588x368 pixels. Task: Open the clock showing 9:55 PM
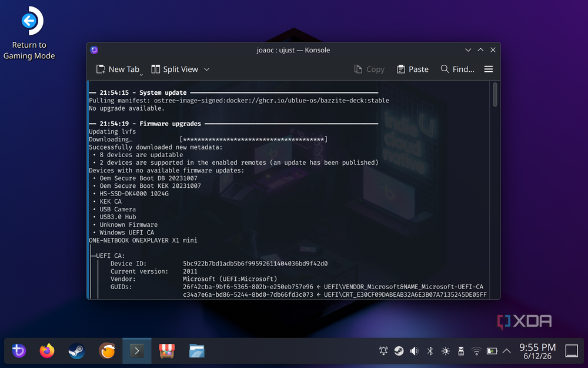537,351
